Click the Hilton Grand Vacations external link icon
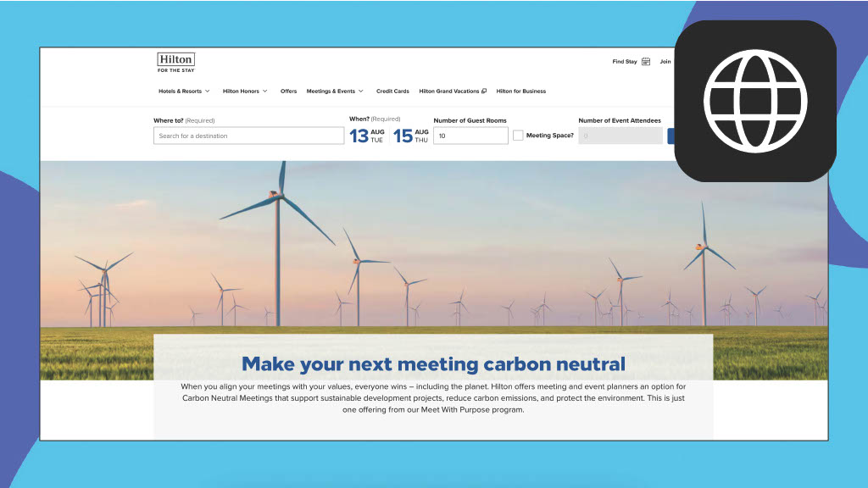This screenshot has height=488, width=868. click(484, 91)
